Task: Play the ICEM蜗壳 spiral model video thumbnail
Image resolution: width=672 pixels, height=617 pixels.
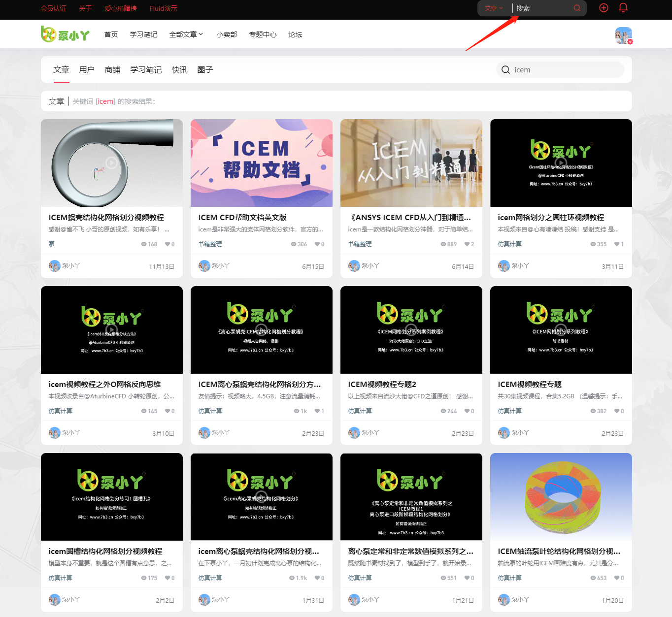Action: [111, 162]
